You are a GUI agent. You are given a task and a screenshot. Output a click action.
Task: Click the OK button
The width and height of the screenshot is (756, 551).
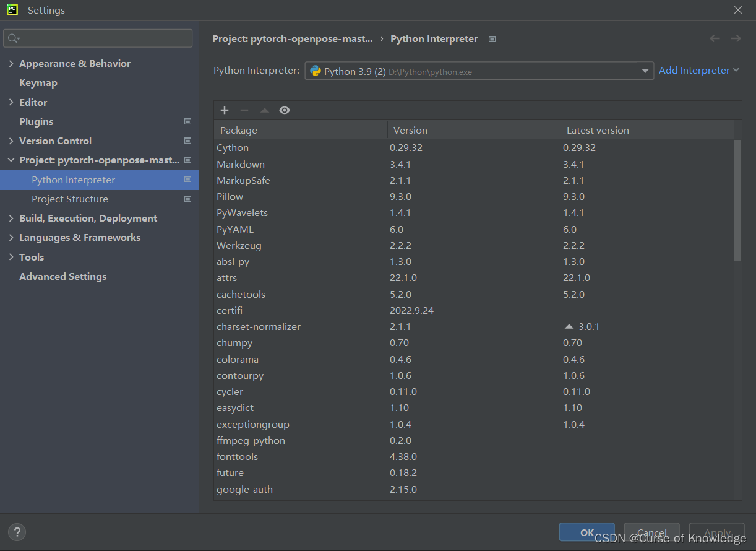point(587,532)
